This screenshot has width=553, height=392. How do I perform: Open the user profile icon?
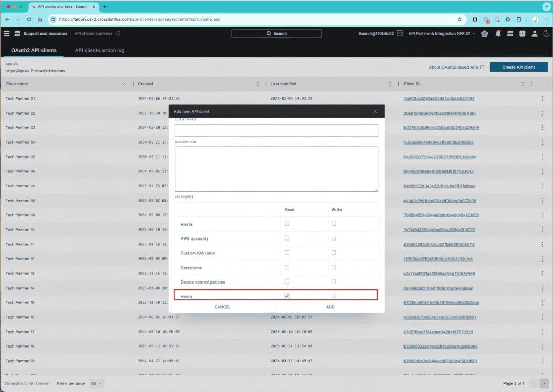pos(534,33)
